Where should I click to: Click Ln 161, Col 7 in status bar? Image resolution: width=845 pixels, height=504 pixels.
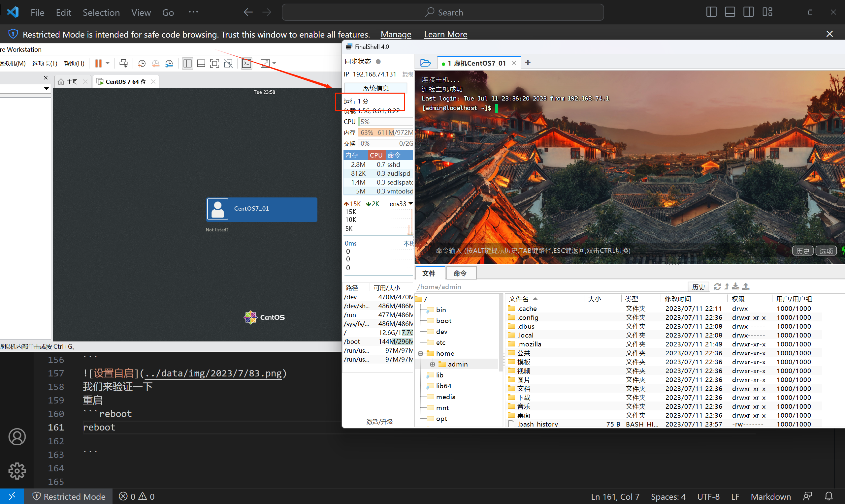click(615, 496)
